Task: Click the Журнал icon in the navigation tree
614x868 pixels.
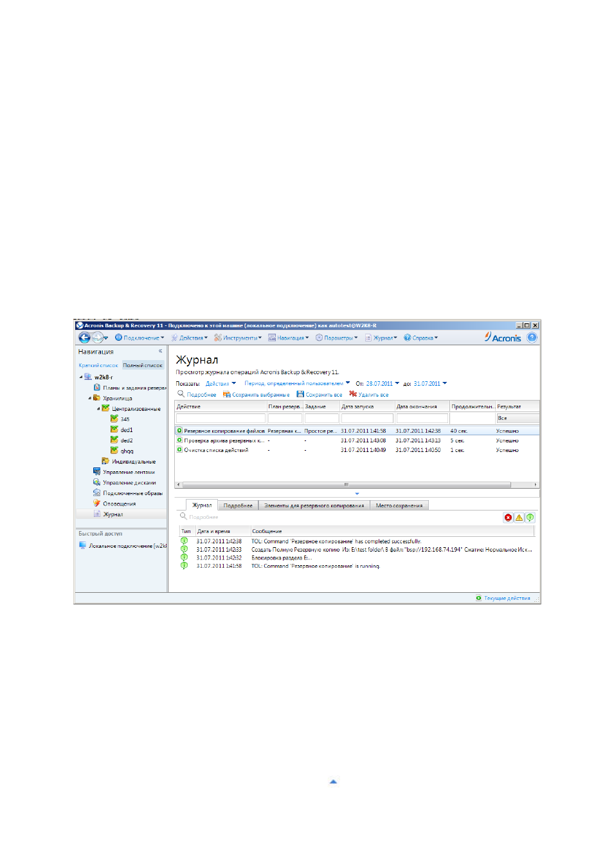Action: [x=97, y=514]
